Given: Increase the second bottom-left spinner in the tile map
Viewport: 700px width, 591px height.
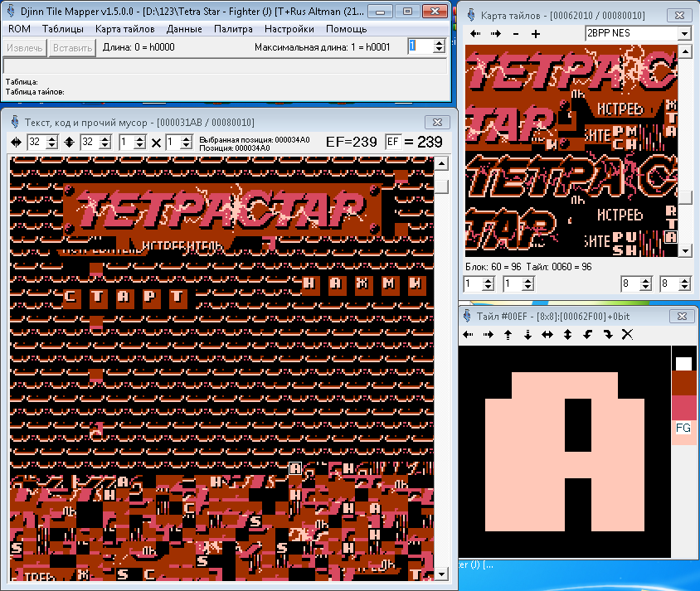Looking at the screenshot, I should pyautogui.click(x=527, y=280).
